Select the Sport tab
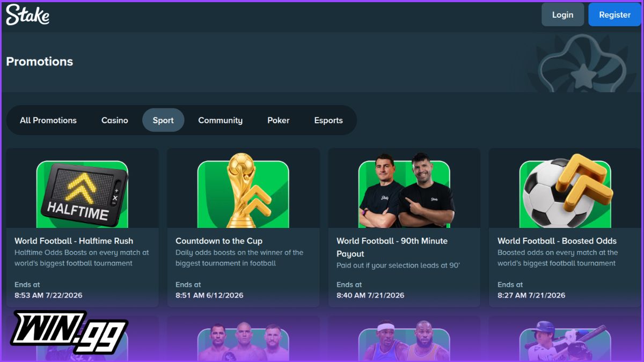The width and height of the screenshot is (644, 362). (163, 120)
